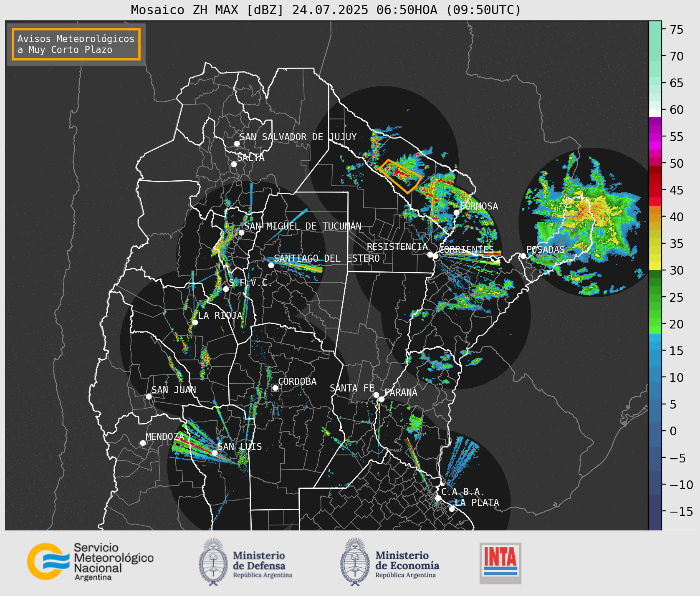Click the Posadas city marker dot
The height and width of the screenshot is (596, 700).
tap(523, 256)
